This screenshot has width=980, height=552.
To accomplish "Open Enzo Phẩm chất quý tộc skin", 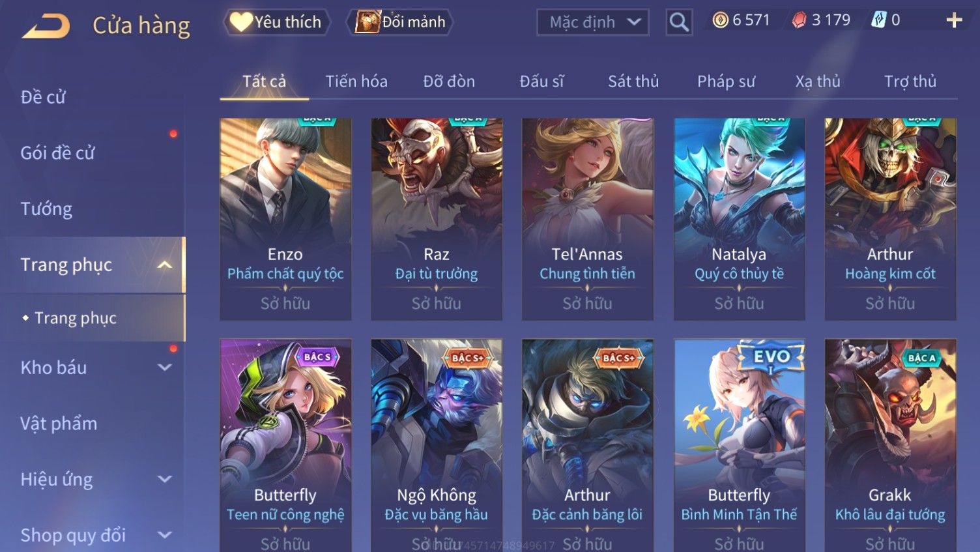I will coord(285,219).
